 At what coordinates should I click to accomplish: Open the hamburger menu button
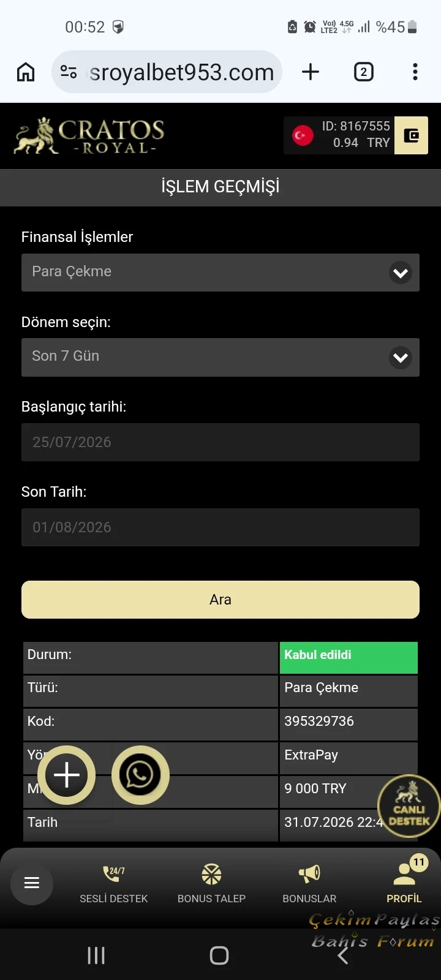click(32, 883)
